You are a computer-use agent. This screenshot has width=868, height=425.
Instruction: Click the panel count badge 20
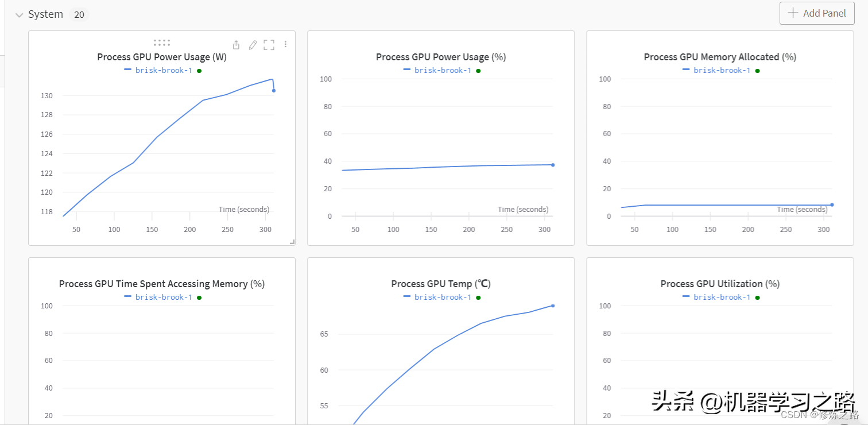coord(79,14)
